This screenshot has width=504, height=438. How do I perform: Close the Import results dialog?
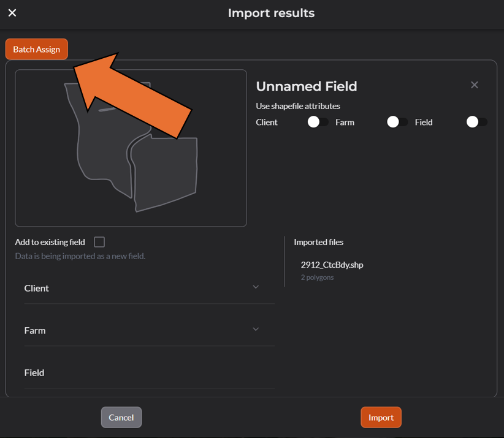pyautogui.click(x=12, y=13)
